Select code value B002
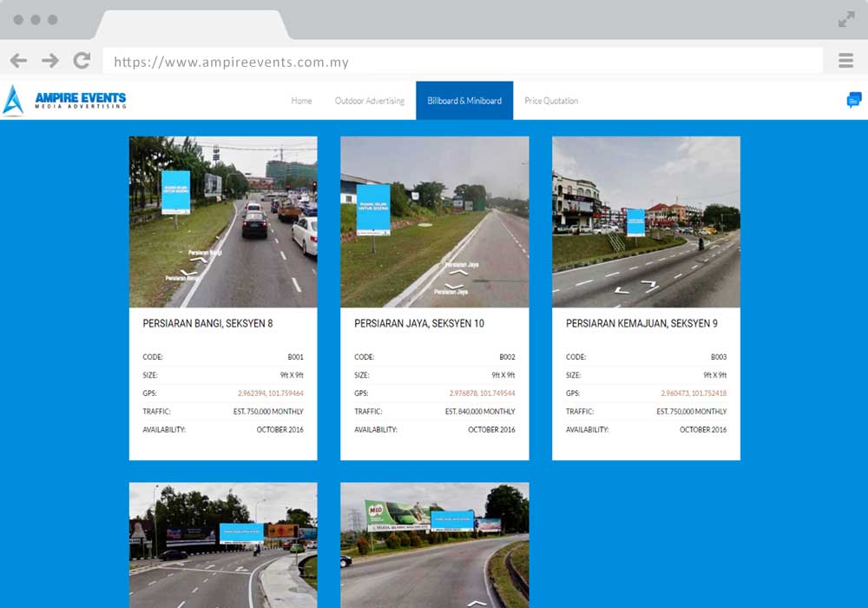Viewport: 868px width, 608px height. coord(507,357)
